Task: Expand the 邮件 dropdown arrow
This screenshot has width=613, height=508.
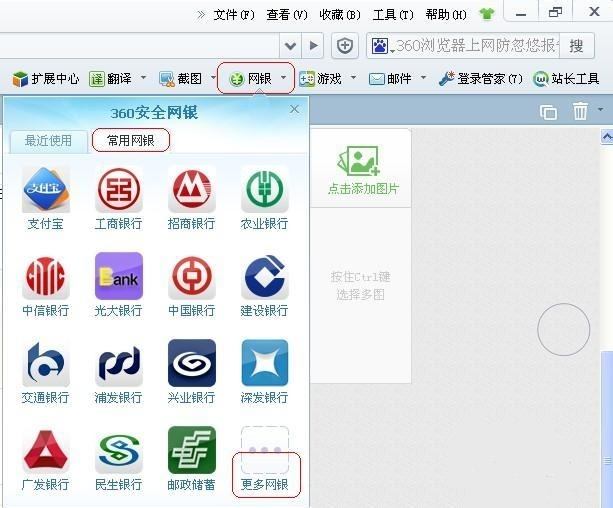Action: 423,77
